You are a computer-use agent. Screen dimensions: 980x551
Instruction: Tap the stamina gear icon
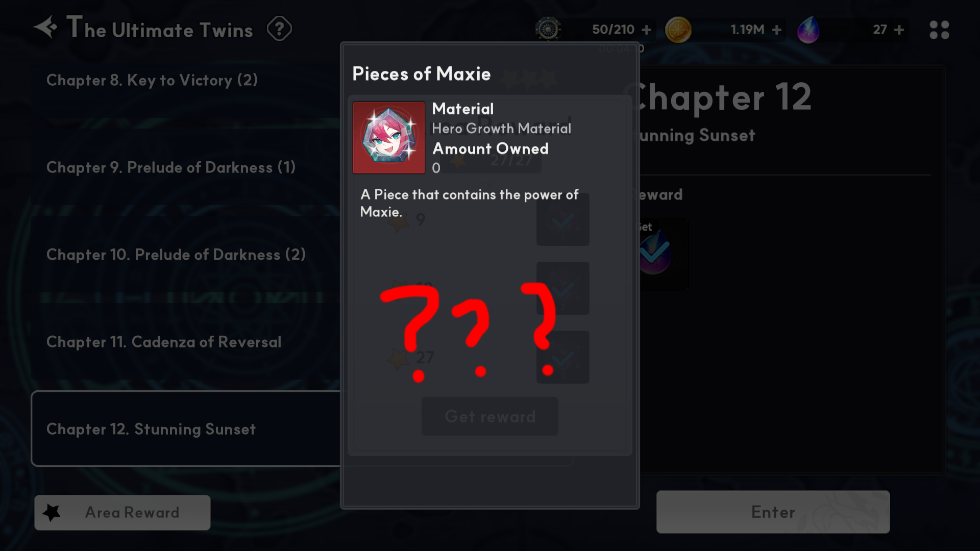pos(548,29)
